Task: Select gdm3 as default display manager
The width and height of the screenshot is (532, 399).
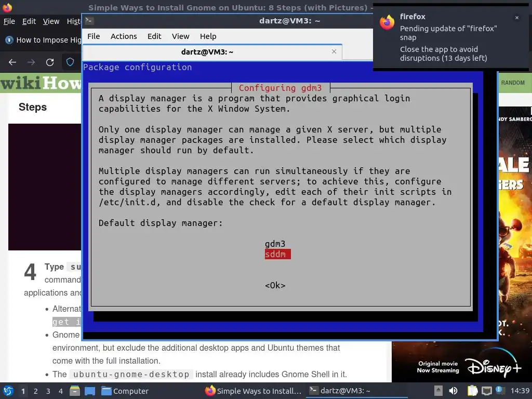Action: [x=275, y=244]
